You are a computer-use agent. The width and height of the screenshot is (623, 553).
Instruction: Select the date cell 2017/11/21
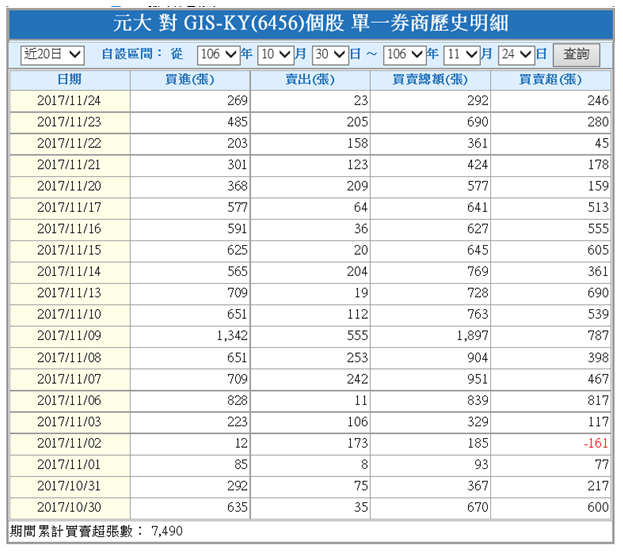(x=70, y=165)
